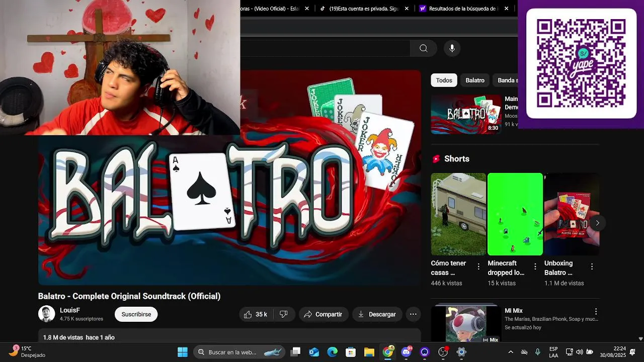Open the weather widget 15°C Despejado
The height and width of the screenshot is (362, 644).
pyautogui.click(x=27, y=352)
